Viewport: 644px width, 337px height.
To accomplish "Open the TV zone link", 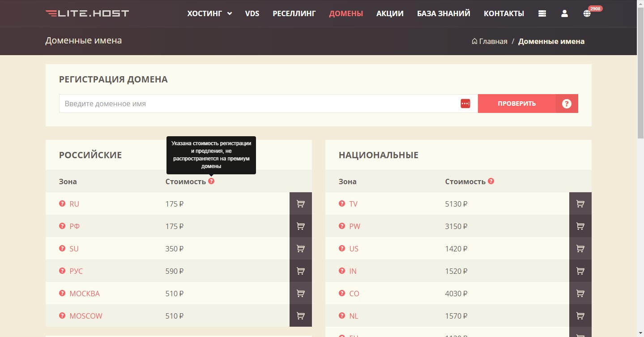I will [354, 203].
